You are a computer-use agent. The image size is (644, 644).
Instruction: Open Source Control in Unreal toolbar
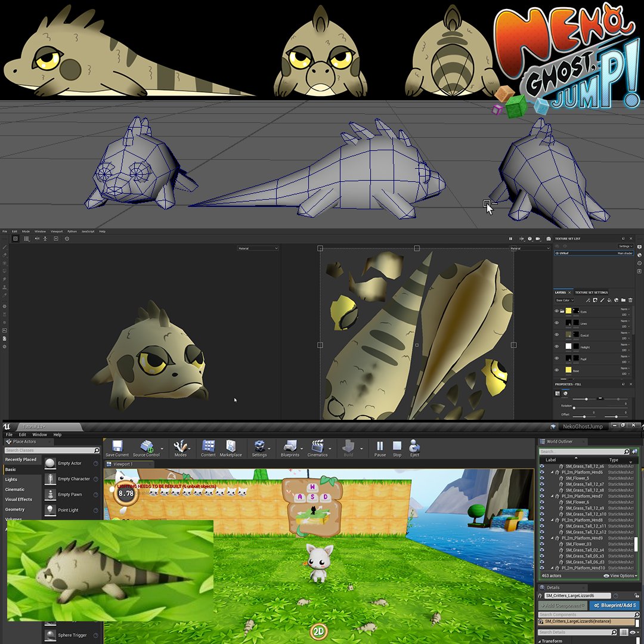146,448
